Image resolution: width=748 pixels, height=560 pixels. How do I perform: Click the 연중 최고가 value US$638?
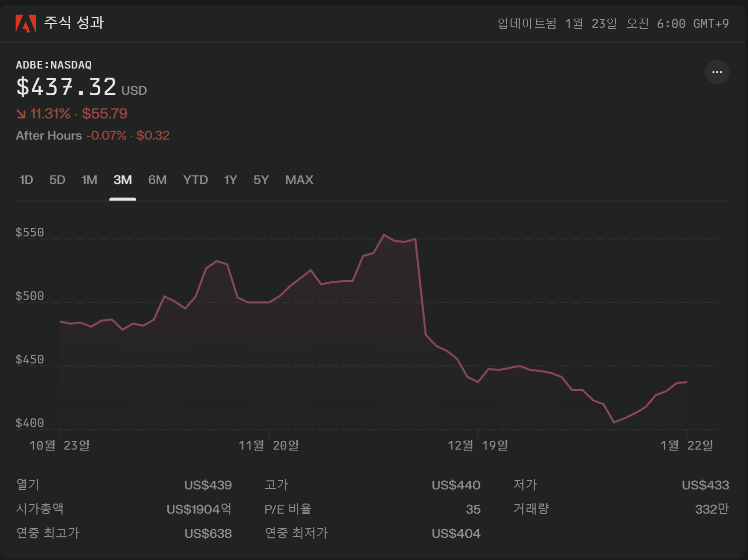(208, 534)
